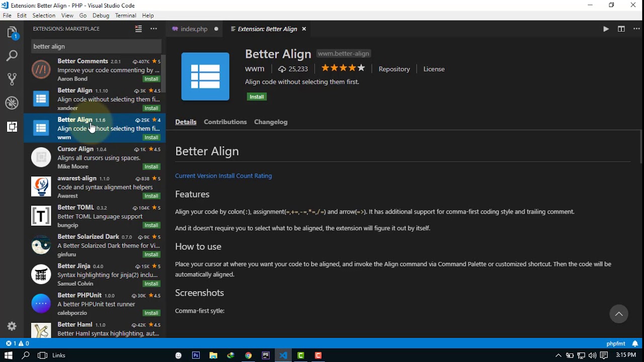Click Current Version Install Count Rating link
The image size is (644, 362).
pos(223,176)
